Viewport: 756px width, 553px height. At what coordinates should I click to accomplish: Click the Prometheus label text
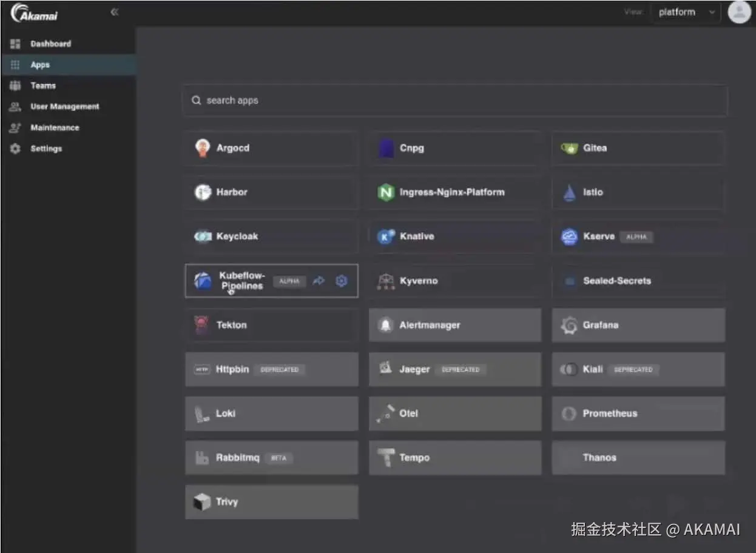pyautogui.click(x=610, y=414)
